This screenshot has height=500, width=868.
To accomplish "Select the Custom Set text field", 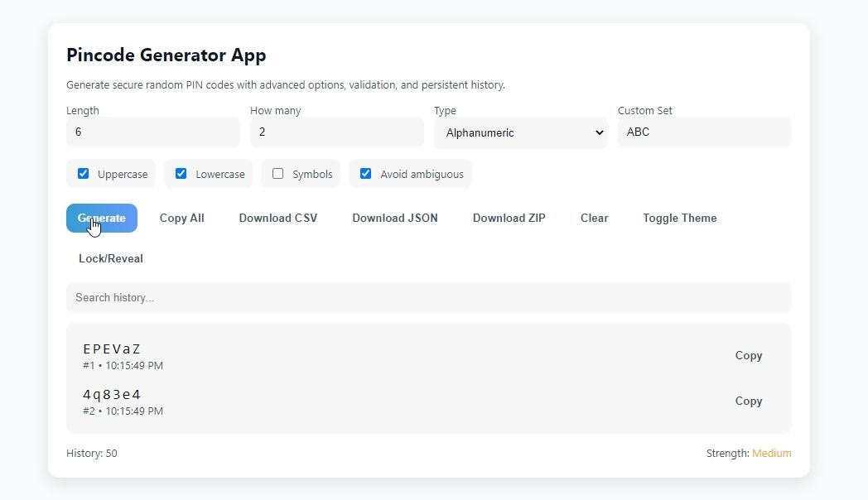I will [x=704, y=132].
